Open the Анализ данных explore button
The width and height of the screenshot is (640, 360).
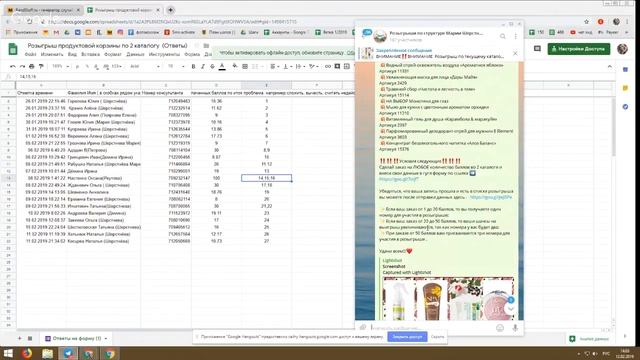click(589, 339)
